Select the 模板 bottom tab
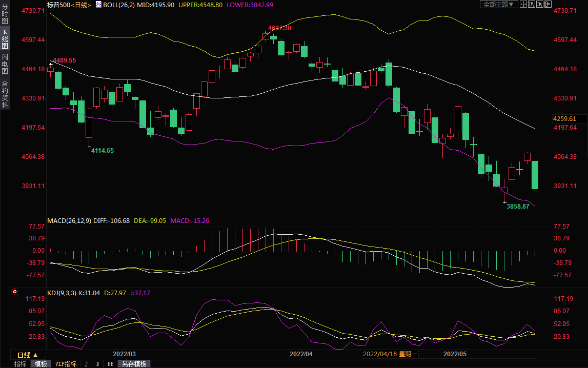The height and width of the screenshot is (368, 588). click(x=41, y=364)
